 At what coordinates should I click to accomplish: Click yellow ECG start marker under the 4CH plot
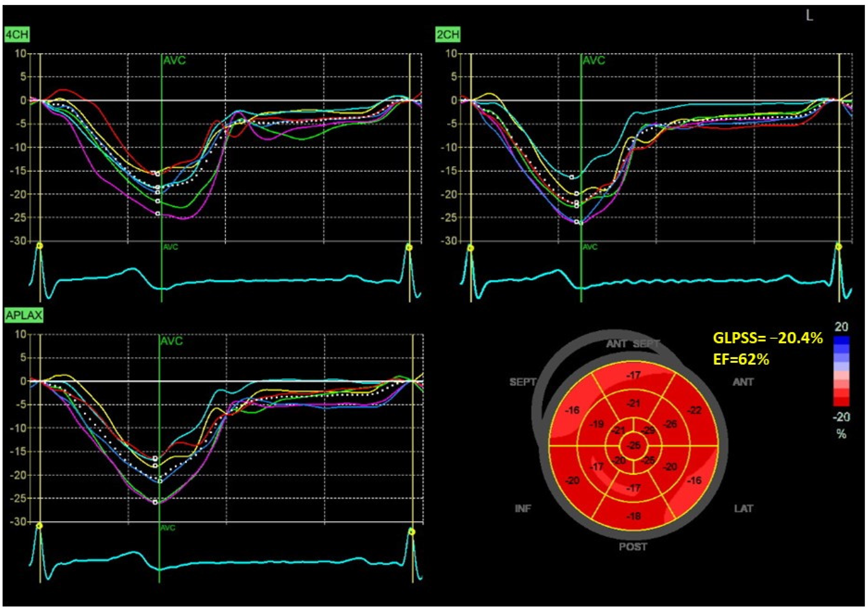40,246
